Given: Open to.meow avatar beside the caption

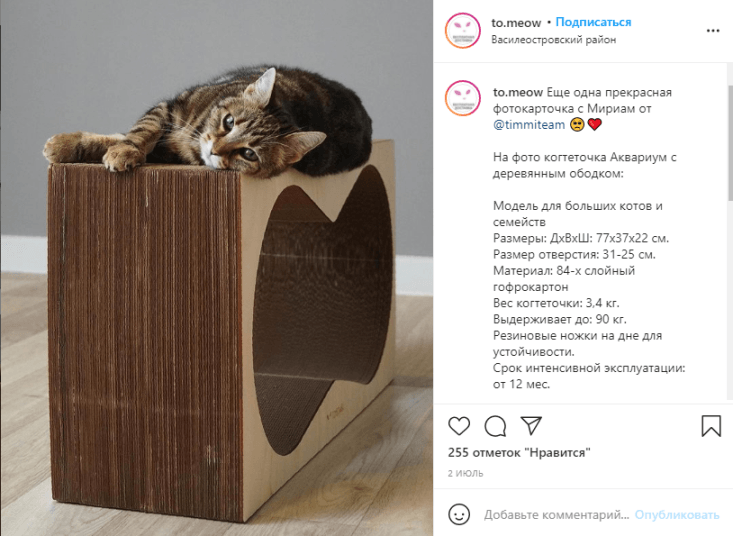Looking at the screenshot, I should point(463,98).
